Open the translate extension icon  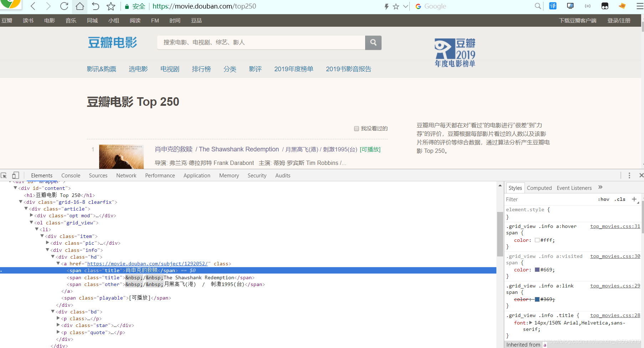553,6
